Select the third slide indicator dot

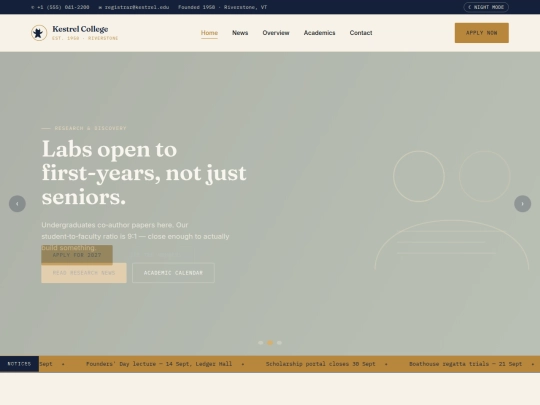pyautogui.click(x=279, y=343)
